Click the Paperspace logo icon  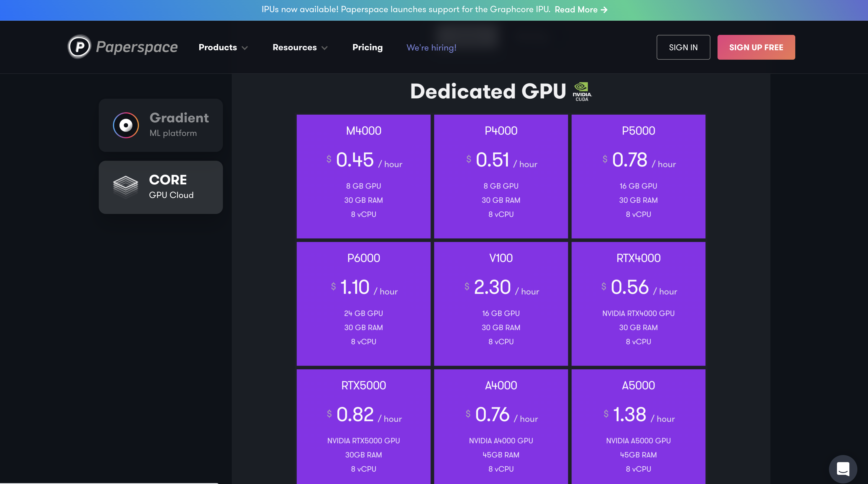80,47
